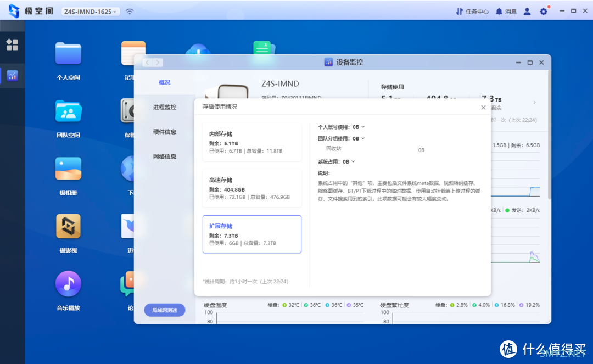The height and width of the screenshot is (364, 593).
Task: Click the 存储使用 heading
Action: 392,87
